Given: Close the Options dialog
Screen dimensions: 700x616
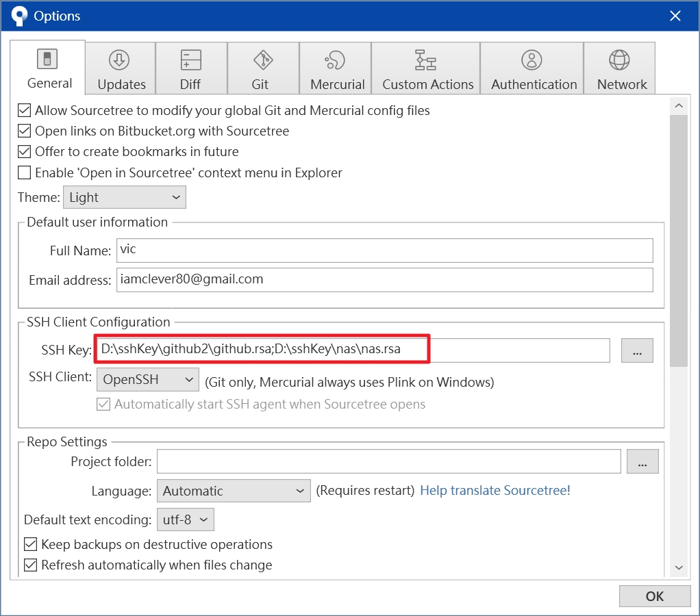Looking at the screenshot, I should click(x=675, y=16).
